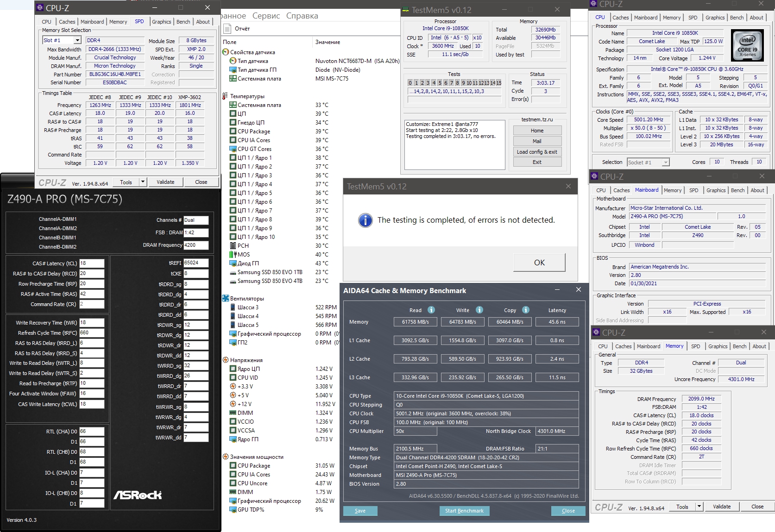Switch to Graphics tab in CPU-Z SPD window
The image size is (775, 532).
[161, 22]
